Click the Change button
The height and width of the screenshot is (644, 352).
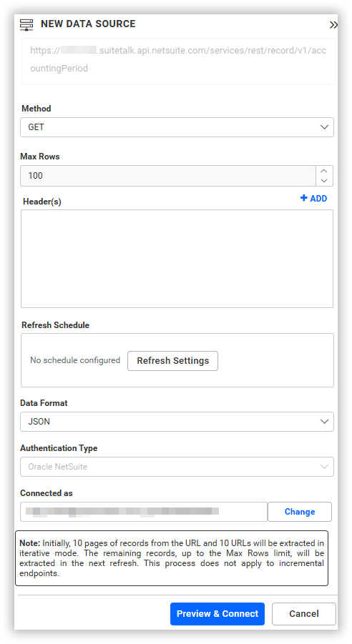pos(300,512)
